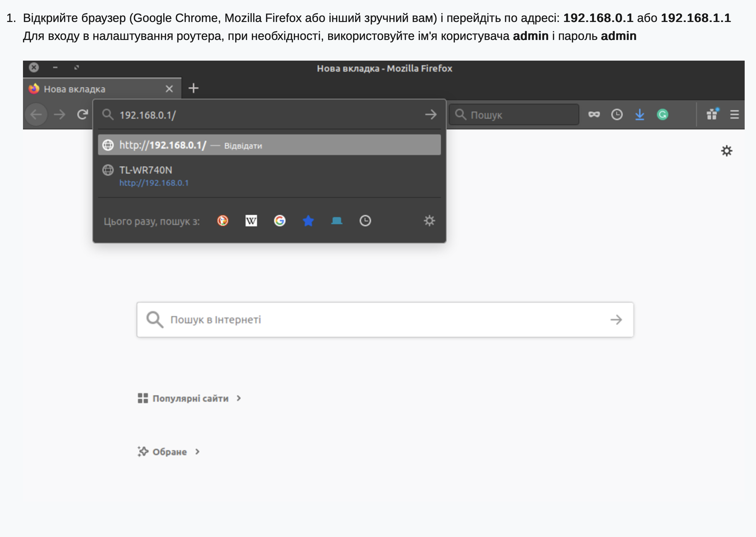Click the Пошук в Інтернеті search field
The width and height of the screenshot is (756, 537).
[385, 320]
